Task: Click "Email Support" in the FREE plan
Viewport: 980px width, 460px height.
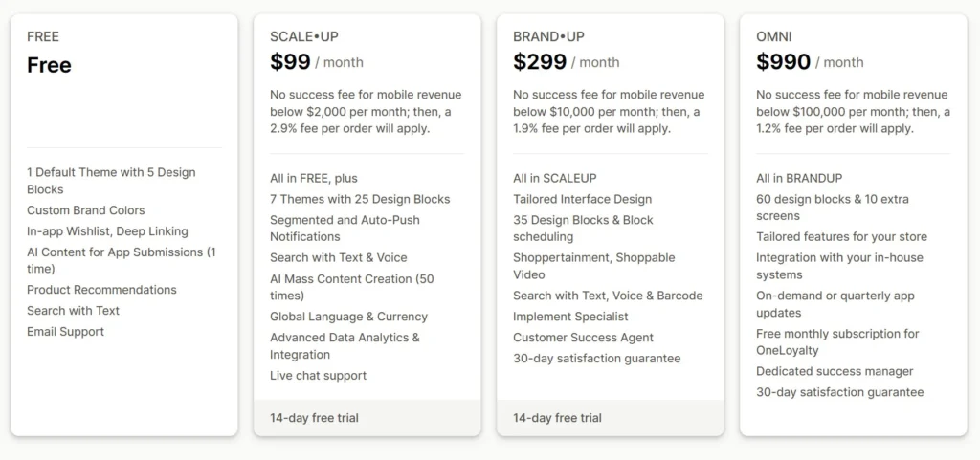Action: (x=65, y=332)
